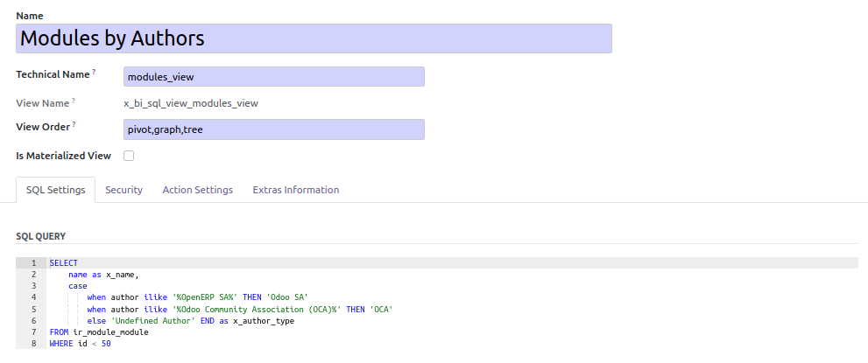Click the WHERE id < 50 line

(80, 344)
